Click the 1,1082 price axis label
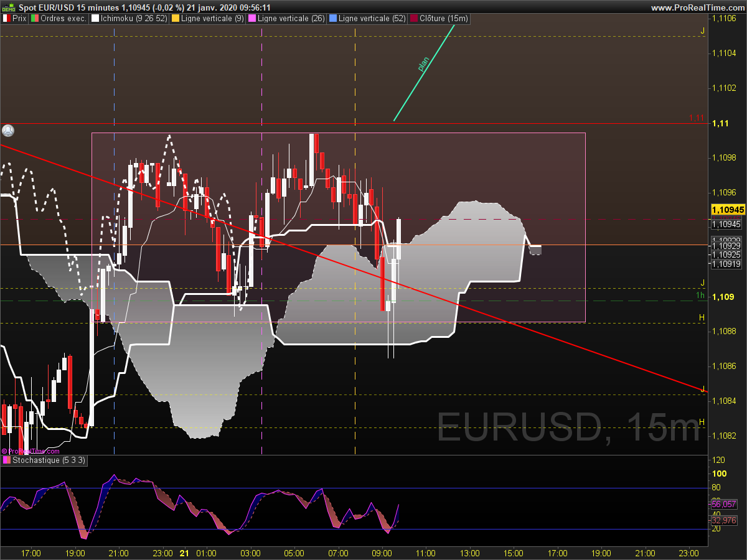747x560 pixels. [724, 435]
